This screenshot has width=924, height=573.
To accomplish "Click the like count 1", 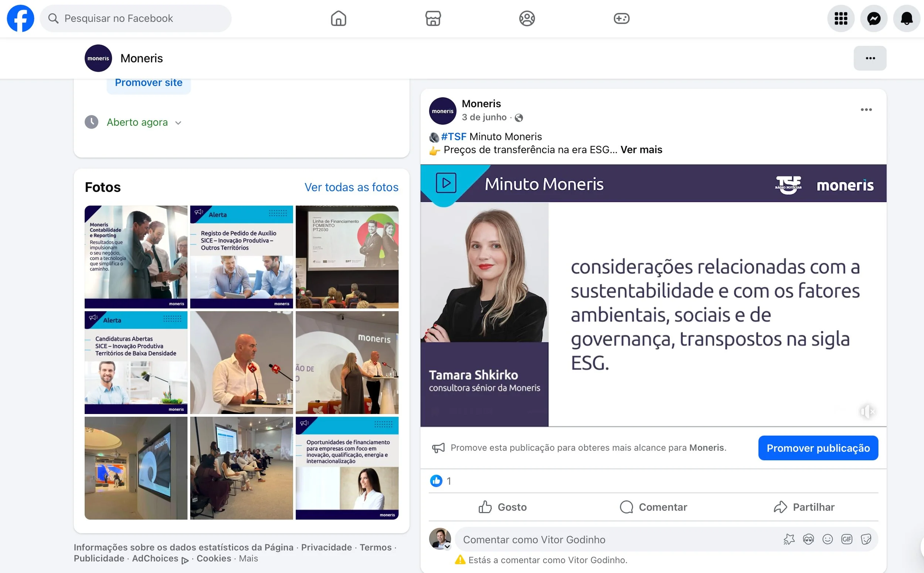I will coord(449,481).
